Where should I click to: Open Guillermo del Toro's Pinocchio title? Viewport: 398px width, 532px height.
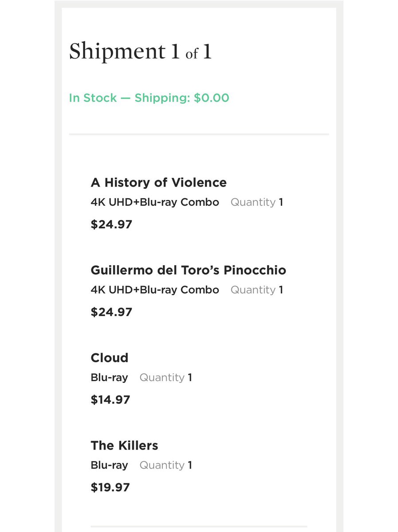point(188,270)
